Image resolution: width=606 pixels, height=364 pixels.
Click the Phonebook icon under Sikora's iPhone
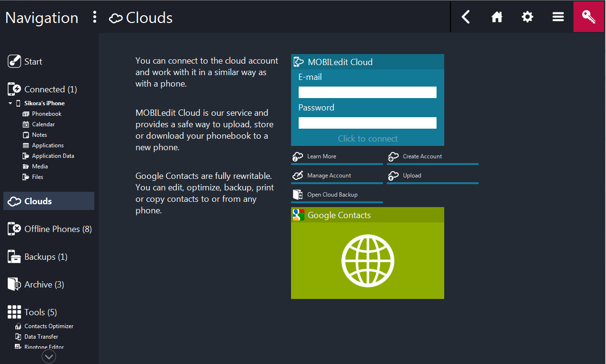coord(26,114)
